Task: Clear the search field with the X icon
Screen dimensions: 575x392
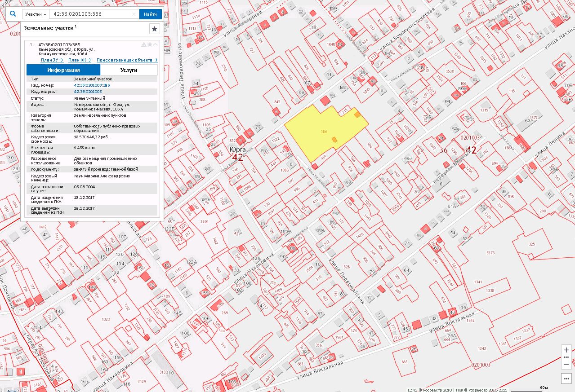Action: (134, 14)
